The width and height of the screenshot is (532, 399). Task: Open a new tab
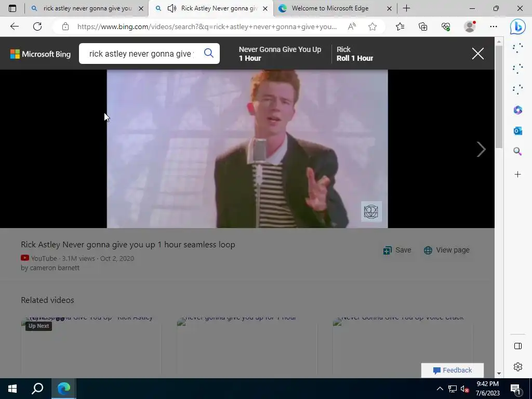click(406, 8)
